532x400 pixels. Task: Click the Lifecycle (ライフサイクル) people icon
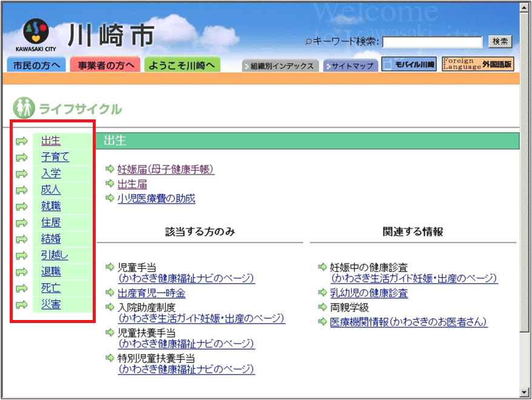(23, 109)
